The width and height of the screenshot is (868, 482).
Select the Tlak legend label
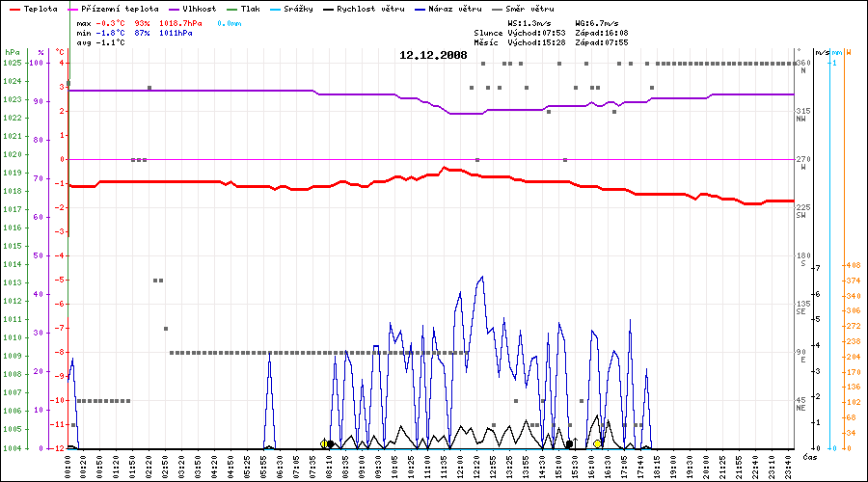(264, 8)
